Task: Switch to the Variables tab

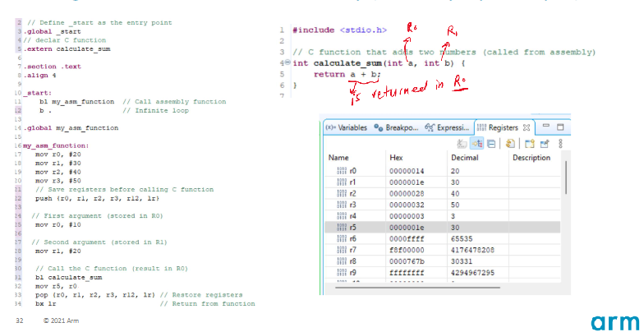Action: 347,127
